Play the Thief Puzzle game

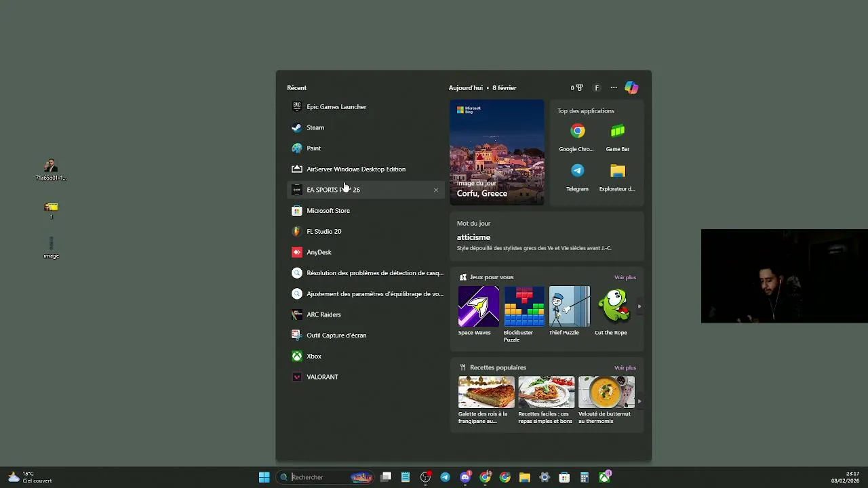click(x=569, y=311)
